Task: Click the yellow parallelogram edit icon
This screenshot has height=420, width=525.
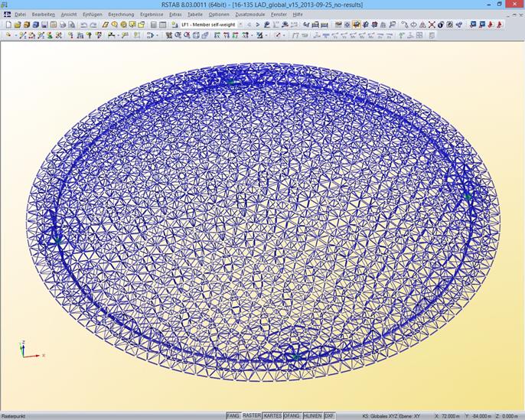Action: [106, 24]
